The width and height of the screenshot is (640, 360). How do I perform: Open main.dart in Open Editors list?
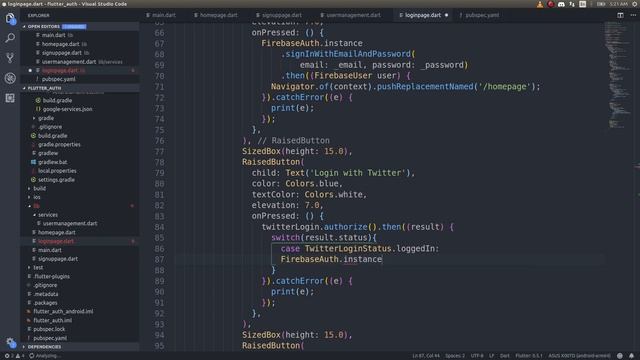point(53,36)
